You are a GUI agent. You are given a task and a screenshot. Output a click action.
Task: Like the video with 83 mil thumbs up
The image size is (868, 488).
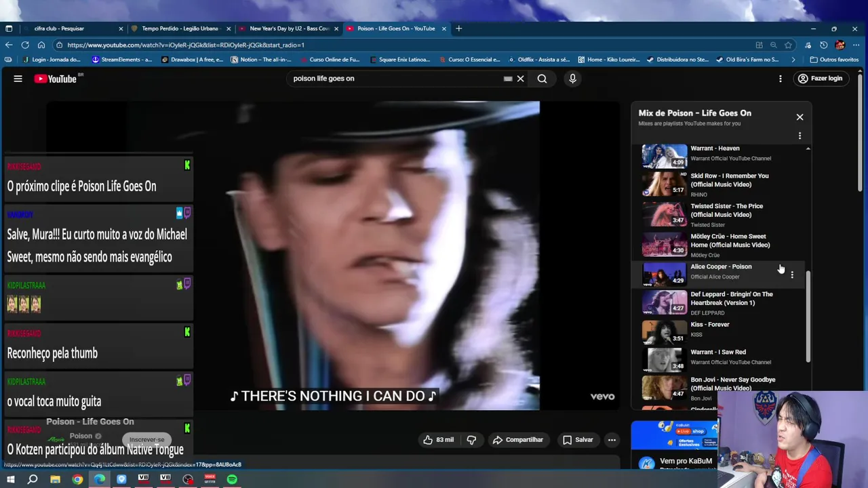(x=438, y=440)
